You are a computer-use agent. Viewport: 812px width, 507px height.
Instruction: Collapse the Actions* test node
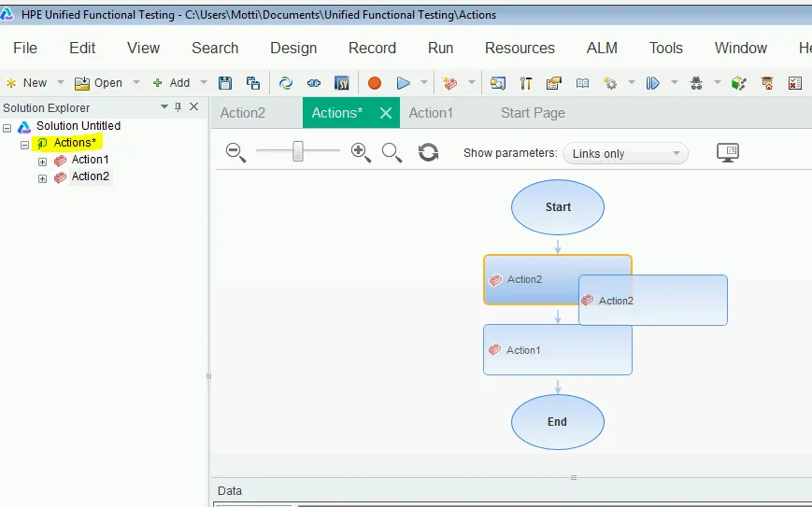point(24,145)
